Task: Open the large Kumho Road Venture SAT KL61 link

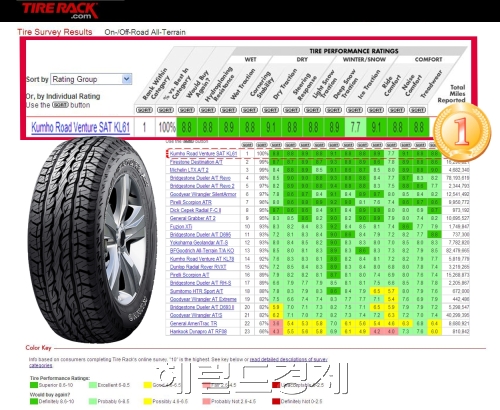Action: [x=80, y=127]
